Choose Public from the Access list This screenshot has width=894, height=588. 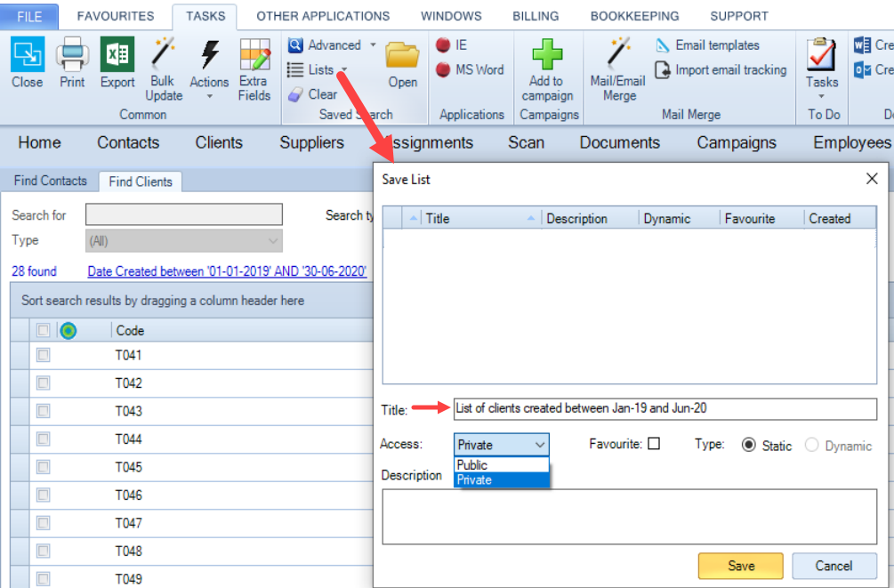click(x=502, y=465)
